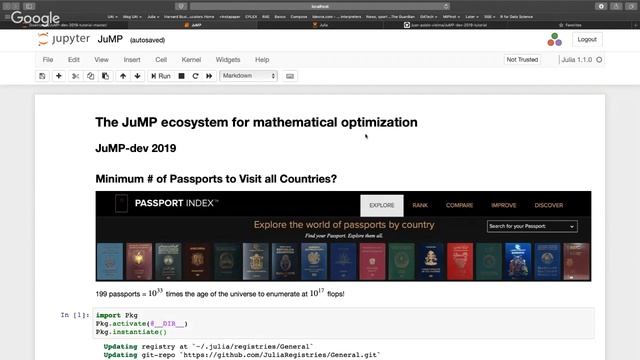Open the Kernel menu
640x360 pixels.
pyautogui.click(x=191, y=60)
